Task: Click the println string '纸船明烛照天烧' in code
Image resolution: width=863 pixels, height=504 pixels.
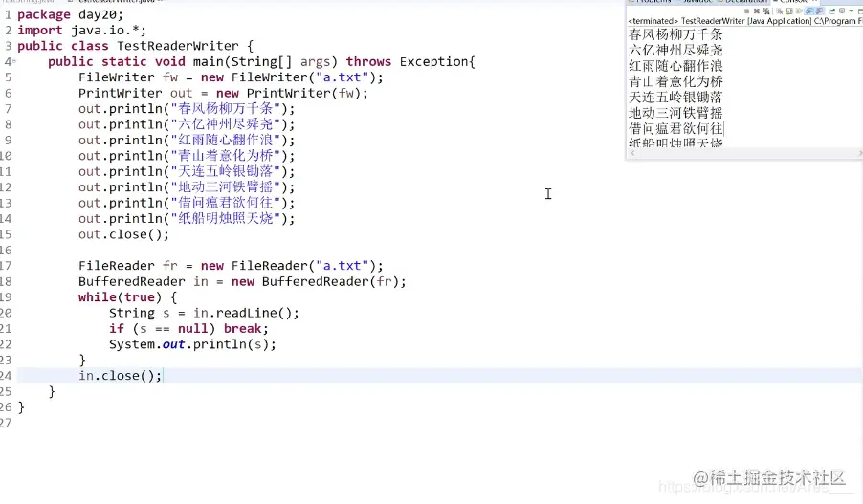Action: tap(226, 218)
